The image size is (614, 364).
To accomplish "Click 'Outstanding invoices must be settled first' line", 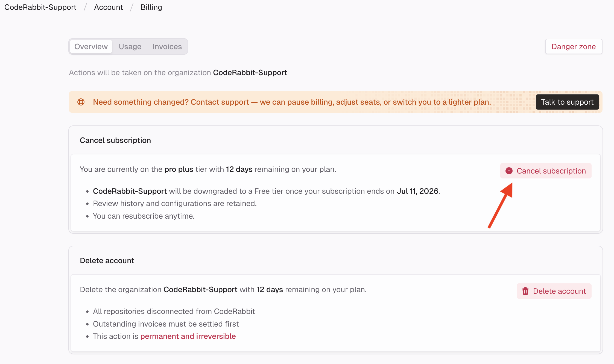I will click(166, 324).
